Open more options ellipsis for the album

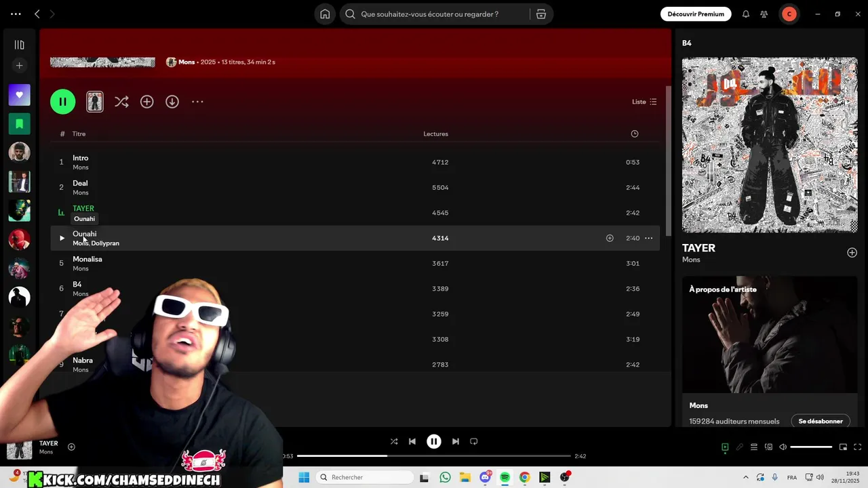[197, 102]
